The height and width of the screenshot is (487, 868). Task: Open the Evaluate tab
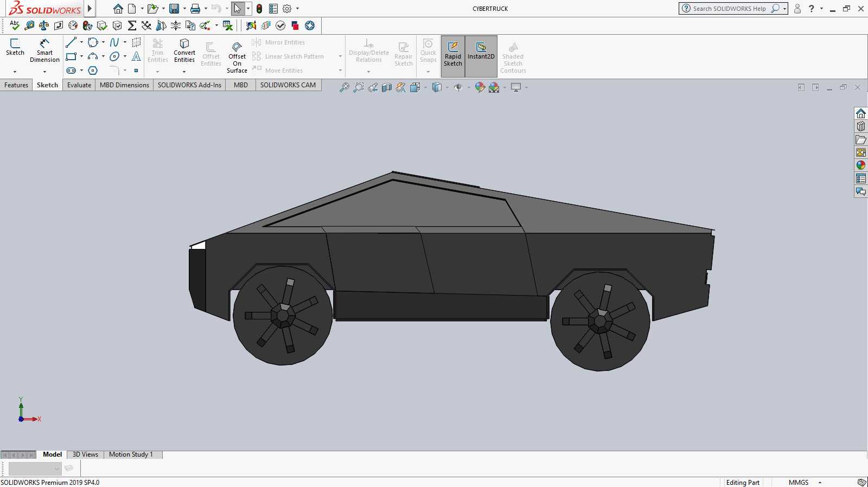[79, 85]
